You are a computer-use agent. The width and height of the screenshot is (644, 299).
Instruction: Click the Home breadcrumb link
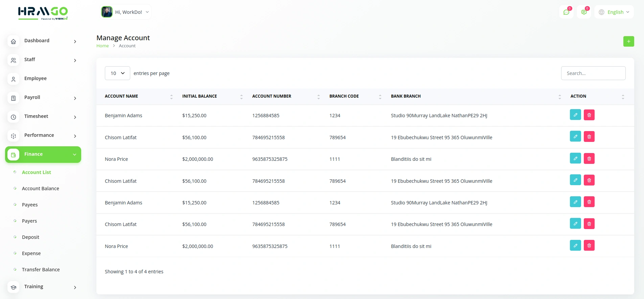pyautogui.click(x=102, y=46)
